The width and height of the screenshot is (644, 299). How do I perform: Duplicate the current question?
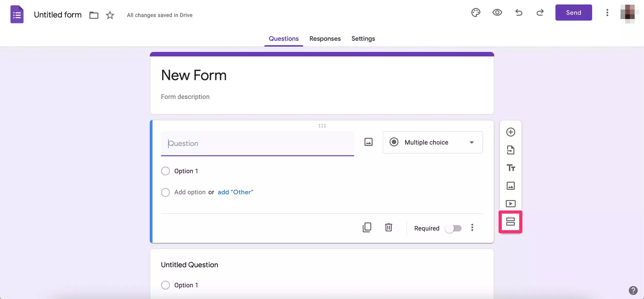click(367, 228)
